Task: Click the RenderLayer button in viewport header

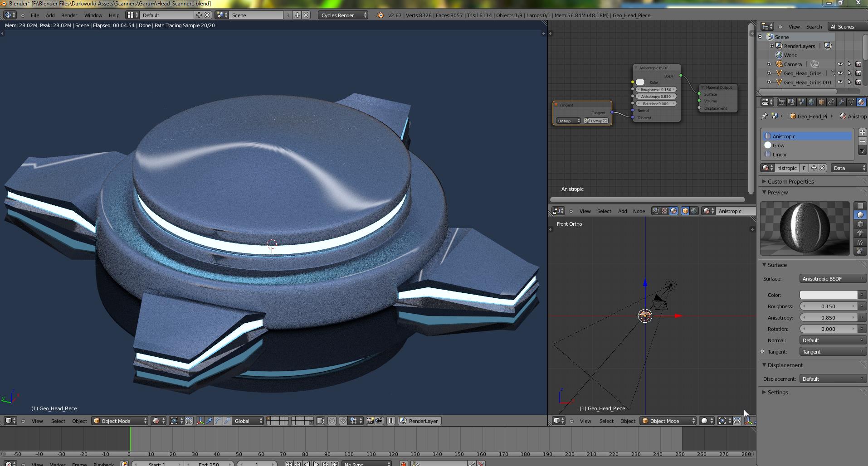Action: [x=419, y=421]
